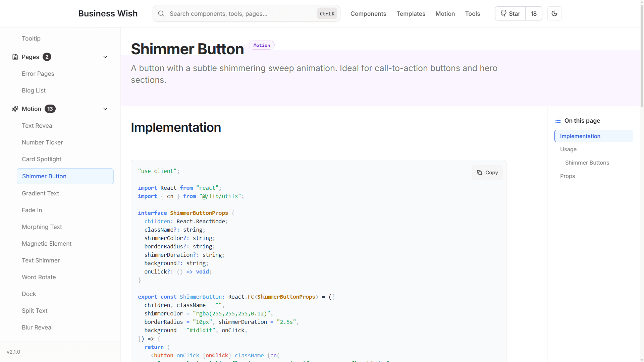
Task: Select Gradient Text in the sidebar
Action: click(x=40, y=193)
